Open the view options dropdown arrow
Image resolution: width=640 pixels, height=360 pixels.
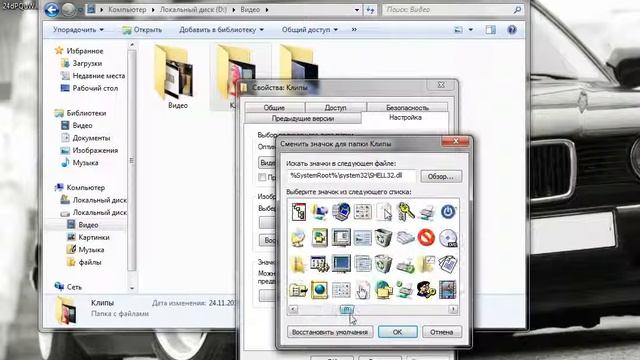pos(471,29)
